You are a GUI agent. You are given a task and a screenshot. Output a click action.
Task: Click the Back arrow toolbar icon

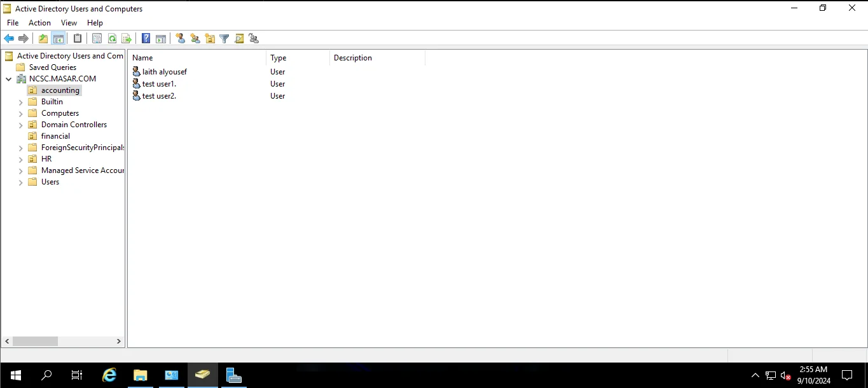point(9,39)
